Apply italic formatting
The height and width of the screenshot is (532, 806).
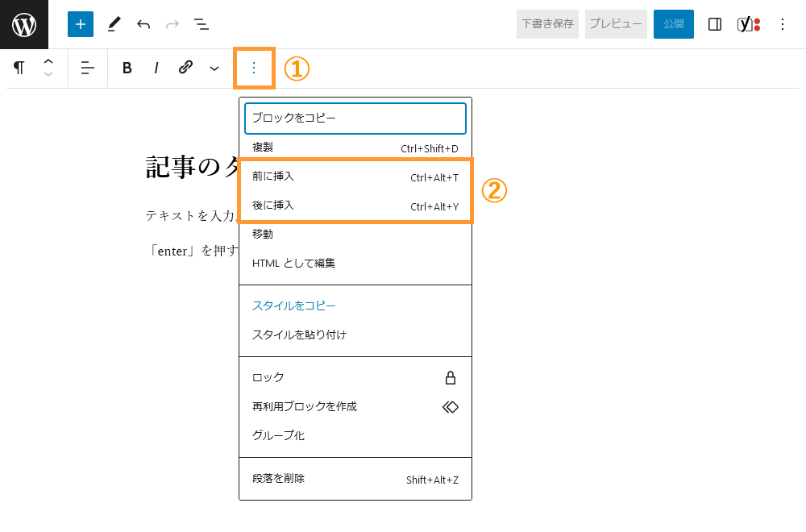[156, 68]
